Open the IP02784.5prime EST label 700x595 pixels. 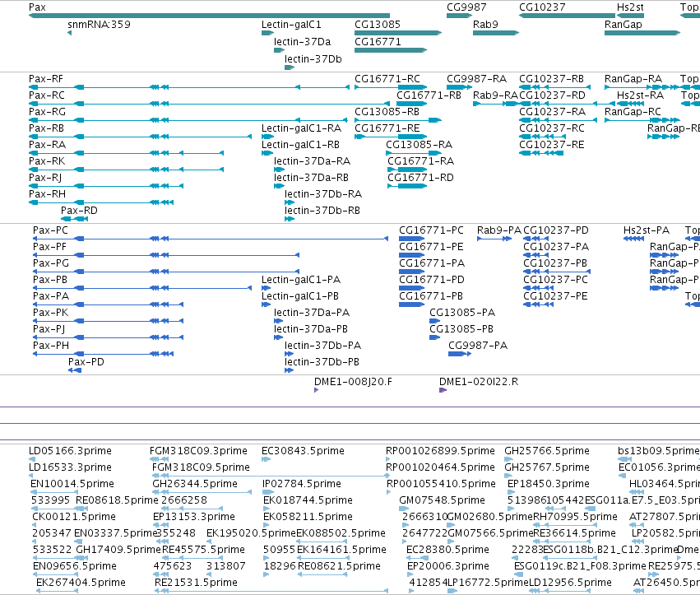tap(302, 484)
